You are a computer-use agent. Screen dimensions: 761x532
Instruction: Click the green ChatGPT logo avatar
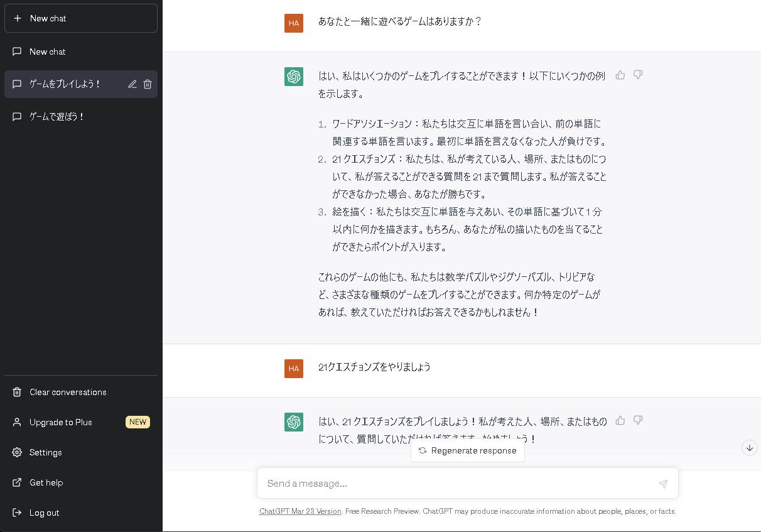pyautogui.click(x=293, y=77)
